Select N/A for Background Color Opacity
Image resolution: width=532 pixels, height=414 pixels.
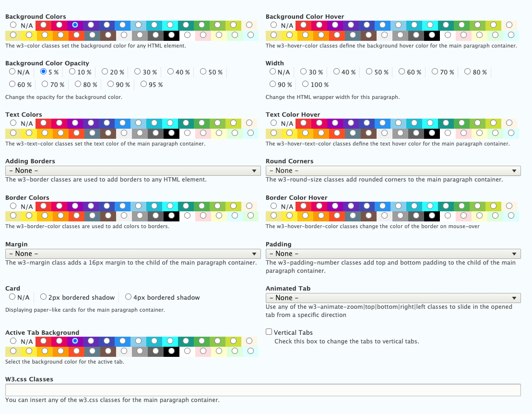12,71
